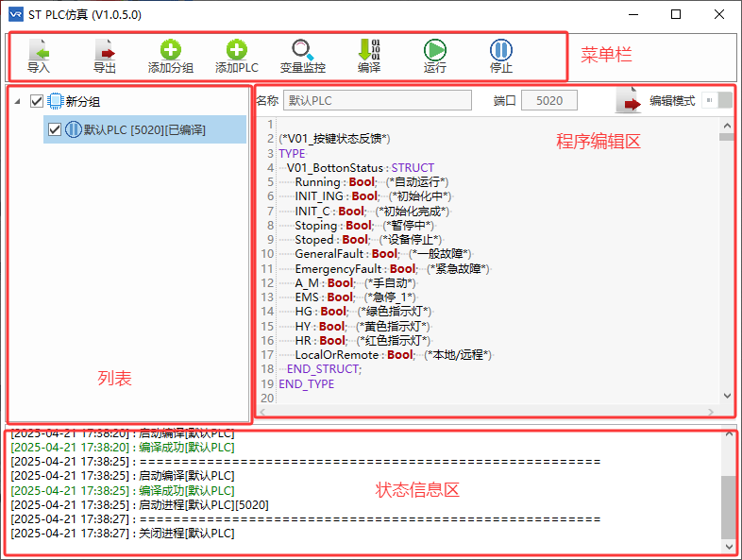Image resolution: width=742 pixels, height=560 pixels.
Task: Click the log panel scrollbar thumb
Action: pos(729,507)
